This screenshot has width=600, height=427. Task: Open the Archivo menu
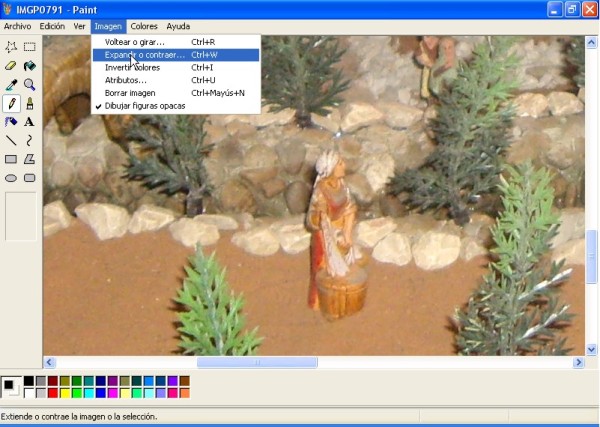18,26
